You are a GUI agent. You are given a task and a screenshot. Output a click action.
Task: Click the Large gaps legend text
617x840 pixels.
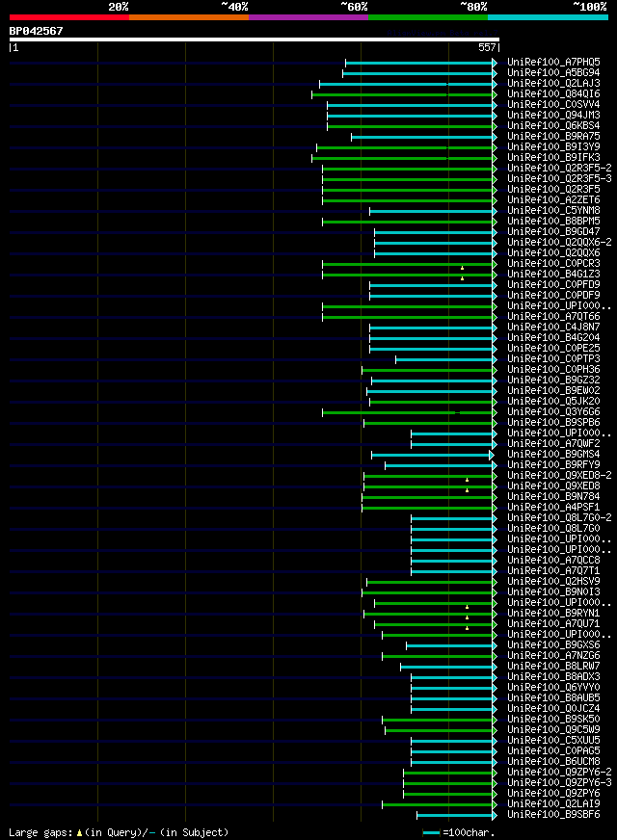[119, 832]
